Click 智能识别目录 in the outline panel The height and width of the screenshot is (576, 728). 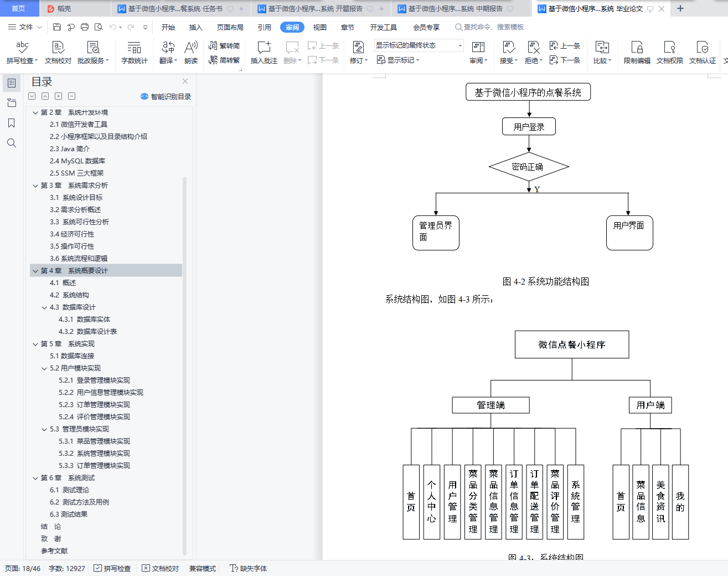pos(166,96)
